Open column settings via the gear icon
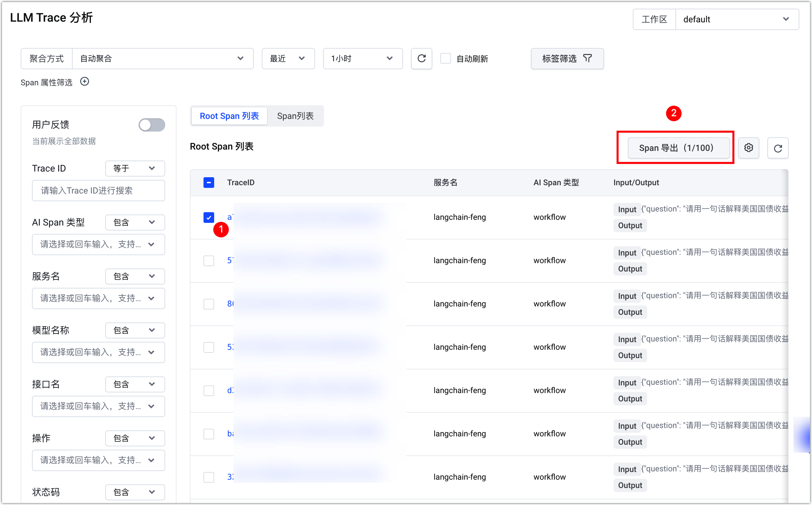The image size is (812, 505). tap(748, 148)
